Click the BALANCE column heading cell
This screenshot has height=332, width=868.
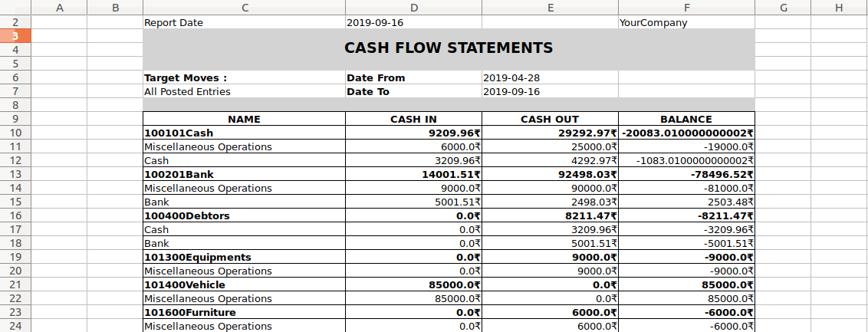click(686, 119)
